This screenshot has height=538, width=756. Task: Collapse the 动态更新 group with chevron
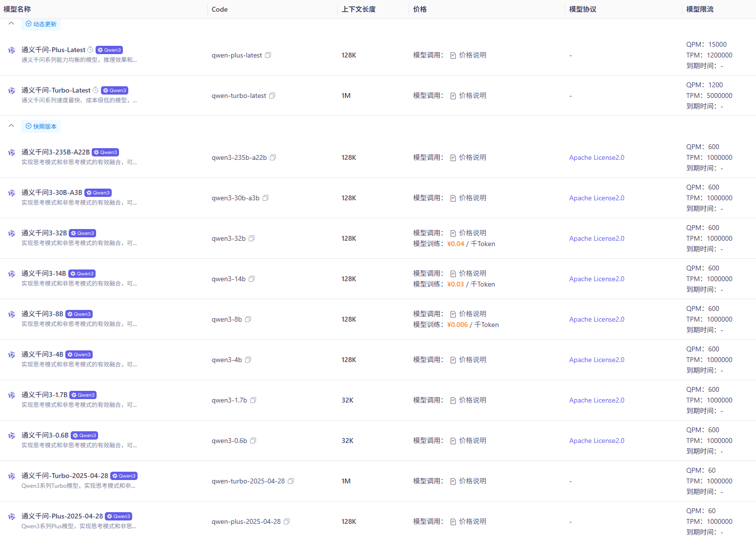[11, 23]
